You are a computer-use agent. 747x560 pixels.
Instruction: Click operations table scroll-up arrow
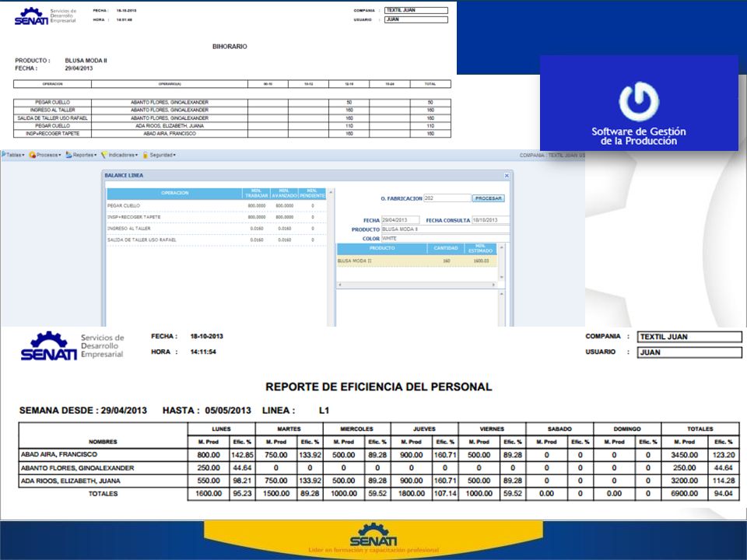331,191
